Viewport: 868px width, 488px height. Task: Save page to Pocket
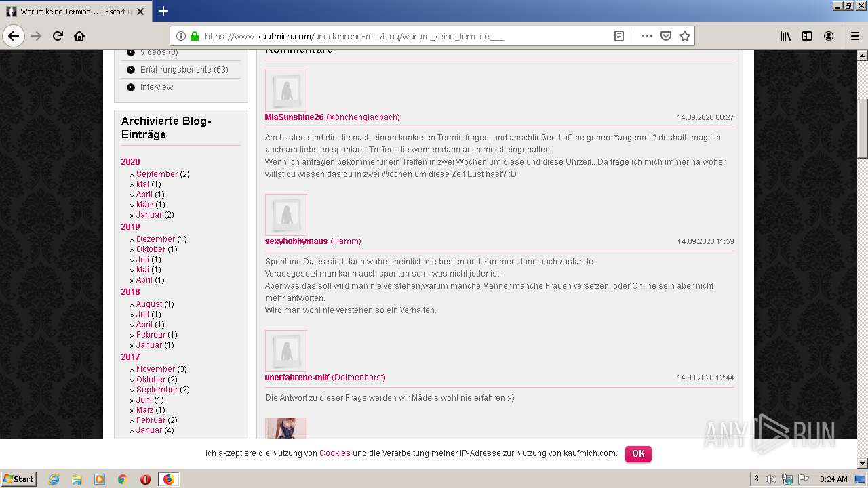coord(666,36)
